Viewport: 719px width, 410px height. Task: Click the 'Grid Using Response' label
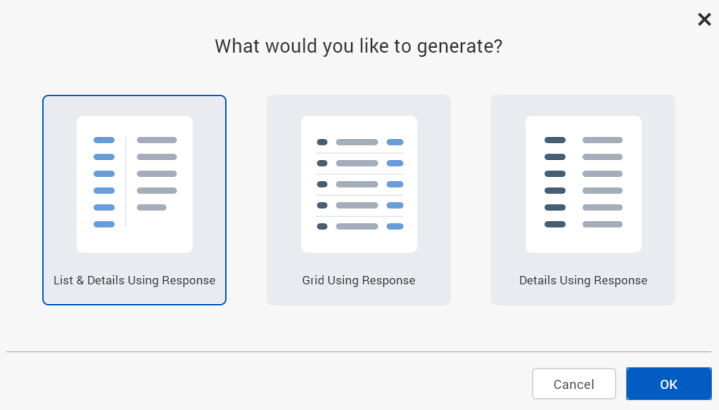click(359, 280)
